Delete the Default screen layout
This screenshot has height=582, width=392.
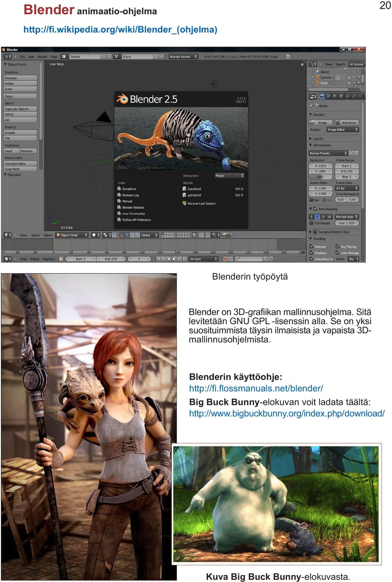click(x=109, y=56)
